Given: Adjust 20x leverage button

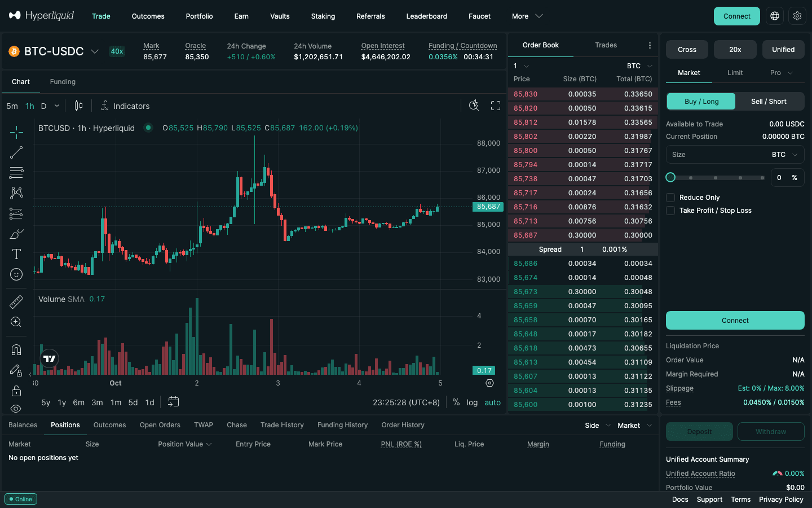Looking at the screenshot, I should tap(735, 50).
